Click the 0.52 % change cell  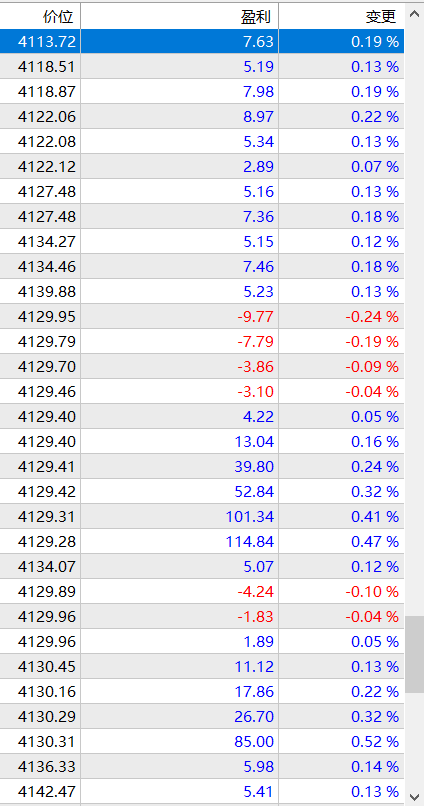342,742
